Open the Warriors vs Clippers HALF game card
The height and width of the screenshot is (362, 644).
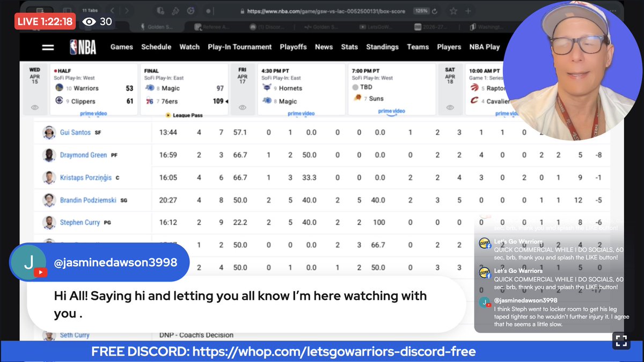pos(94,90)
